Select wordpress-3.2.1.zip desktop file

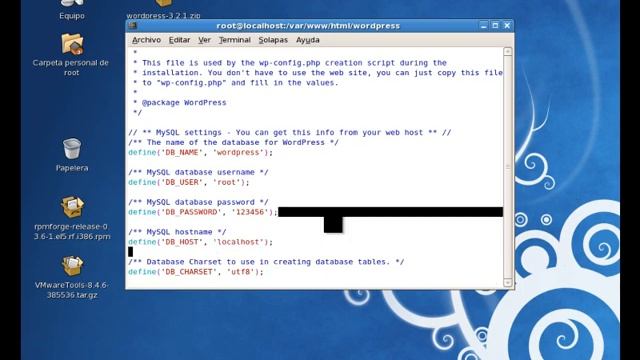coord(163,10)
